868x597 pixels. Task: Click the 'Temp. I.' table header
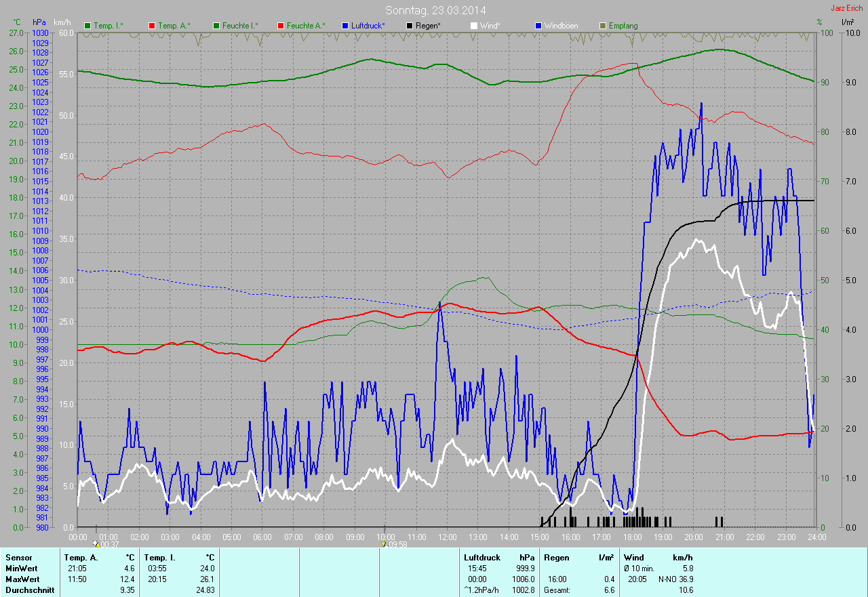[x=160, y=558]
